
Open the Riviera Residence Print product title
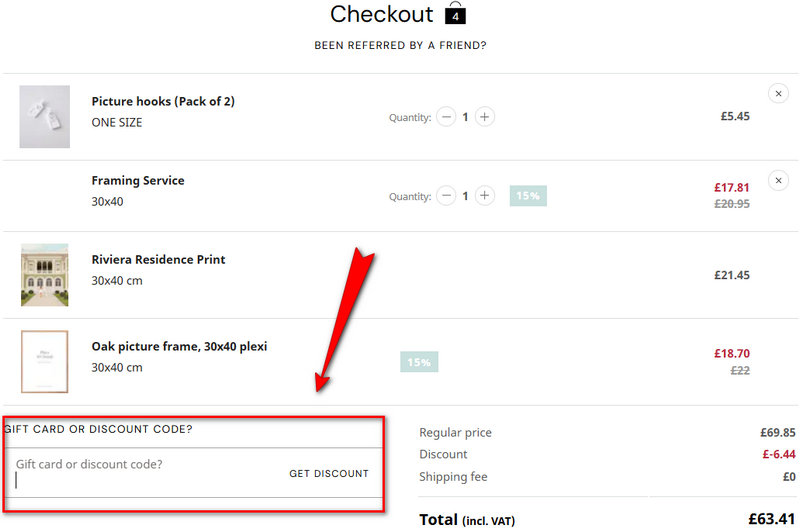point(158,259)
